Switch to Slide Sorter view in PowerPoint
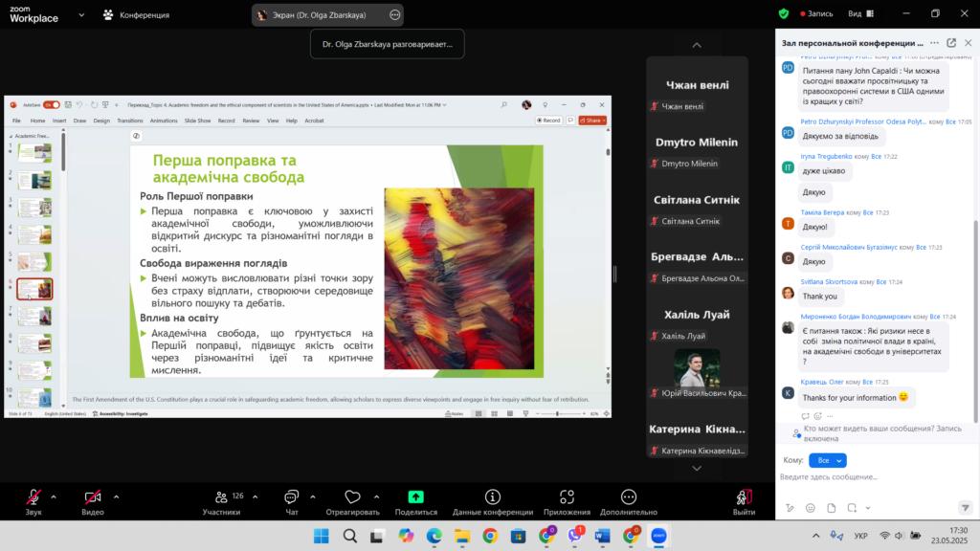980x551 pixels. (x=495, y=413)
